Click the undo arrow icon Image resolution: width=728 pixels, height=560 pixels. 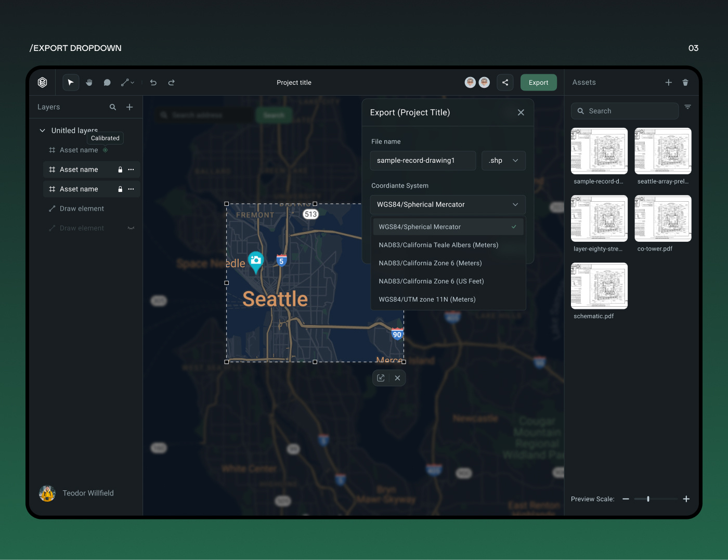click(x=153, y=82)
